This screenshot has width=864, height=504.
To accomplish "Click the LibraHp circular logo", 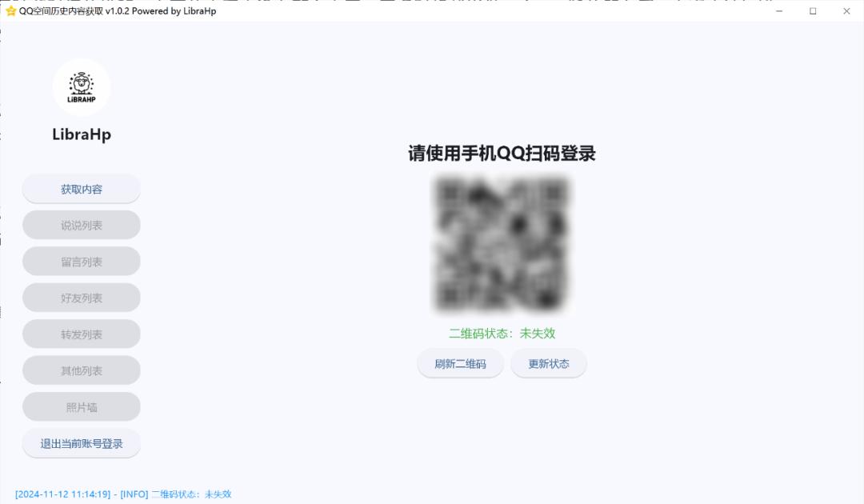I will click(x=81, y=87).
